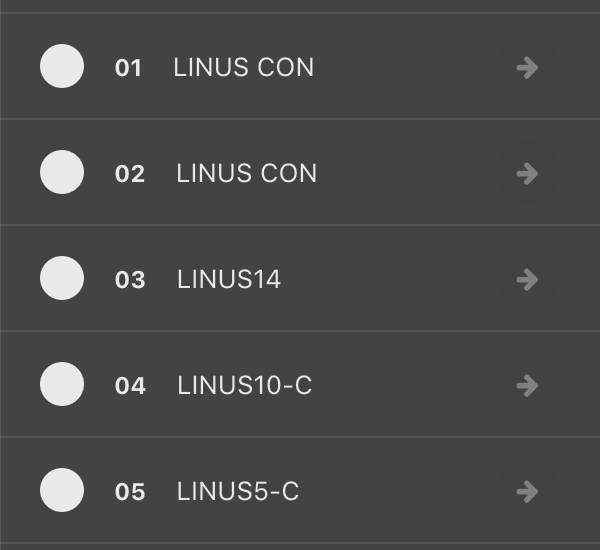This screenshot has height=550, width=600.
Task: Select the 05 index number
Action: coord(130,493)
